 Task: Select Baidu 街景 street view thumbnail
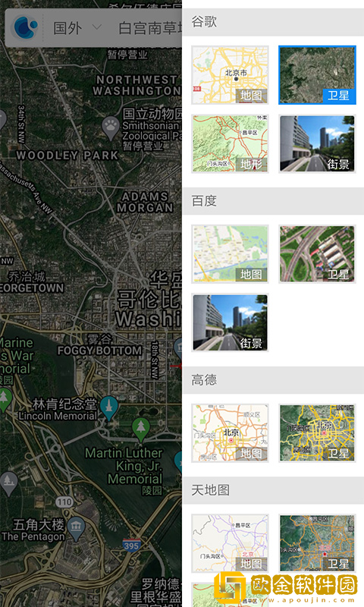(231, 322)
